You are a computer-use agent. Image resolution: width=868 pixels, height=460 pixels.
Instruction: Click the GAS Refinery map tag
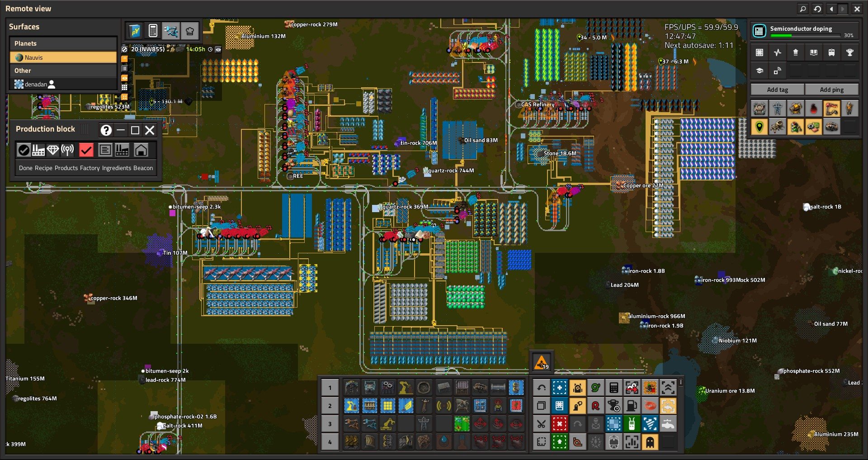tap(535, 104)
